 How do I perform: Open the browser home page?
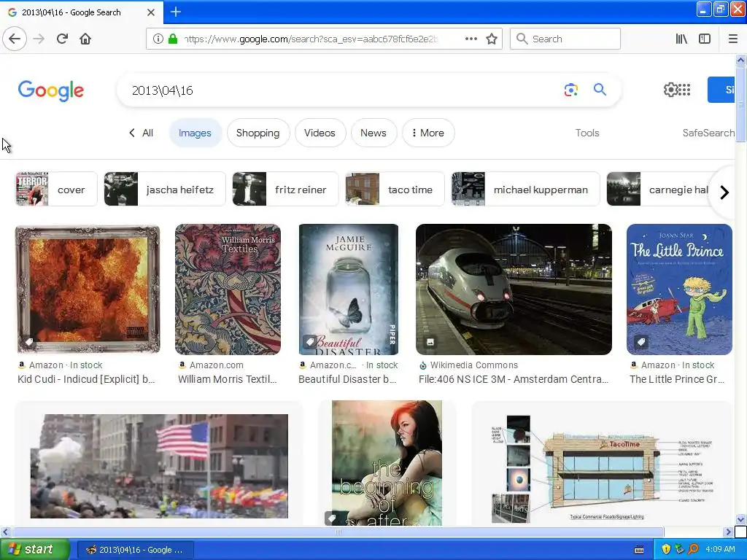click(x=85, y=39)
